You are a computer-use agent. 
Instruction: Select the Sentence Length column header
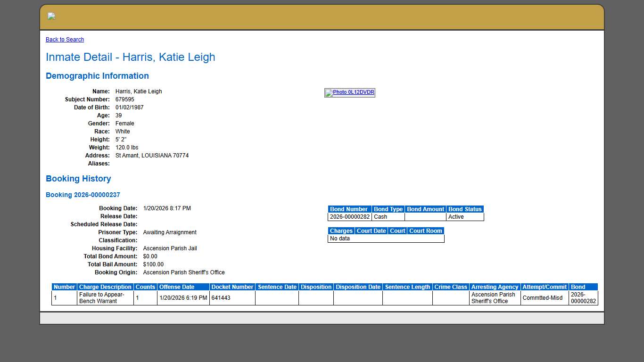point(407,287)
